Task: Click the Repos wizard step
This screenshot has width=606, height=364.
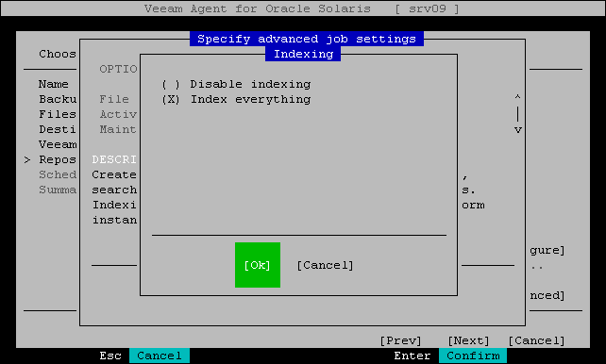Action: coord(58,159)
